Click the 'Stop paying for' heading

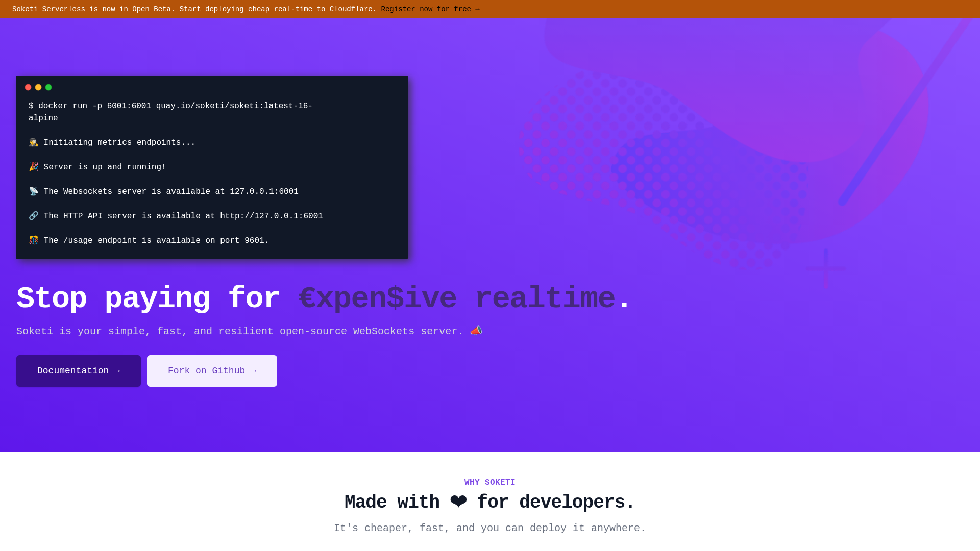(148, 298)
